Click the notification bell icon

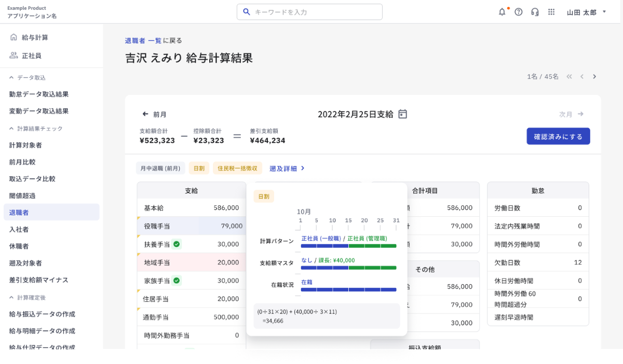pos(502,12)
